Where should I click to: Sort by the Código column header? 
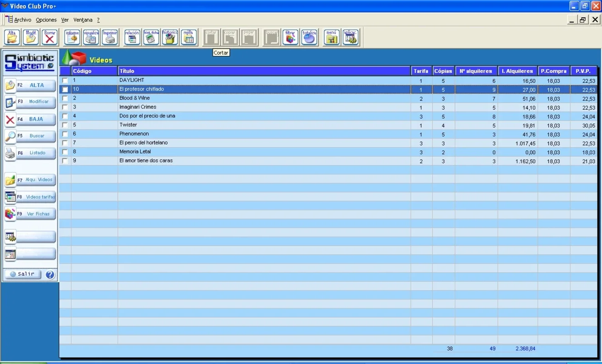(94, 71)
